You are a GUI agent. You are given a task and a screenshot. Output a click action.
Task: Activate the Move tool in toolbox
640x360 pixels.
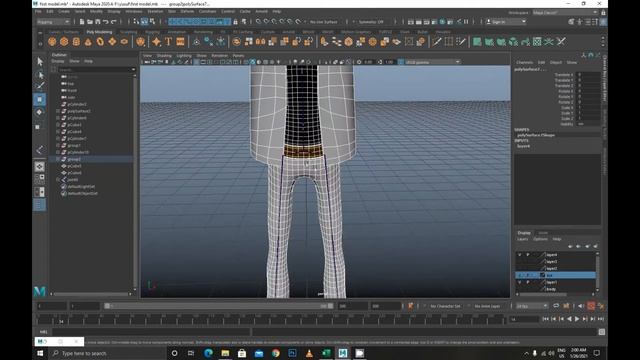(x=40, y=99)
